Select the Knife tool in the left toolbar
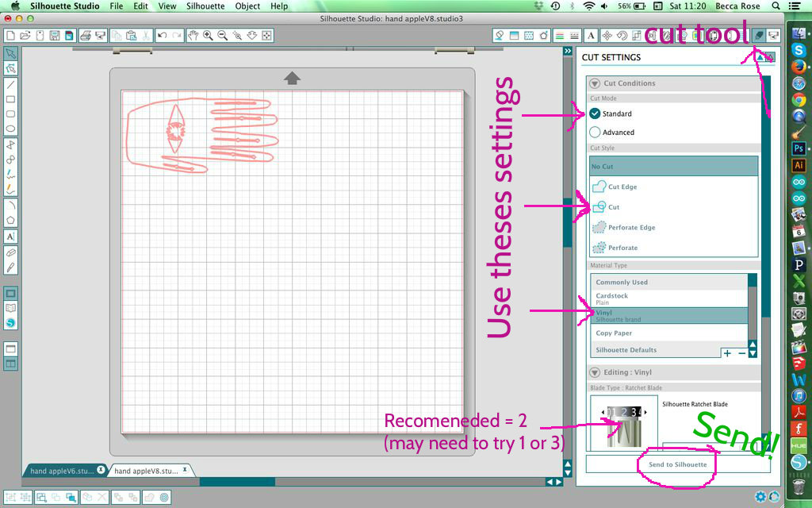 [x=10, y=267]
